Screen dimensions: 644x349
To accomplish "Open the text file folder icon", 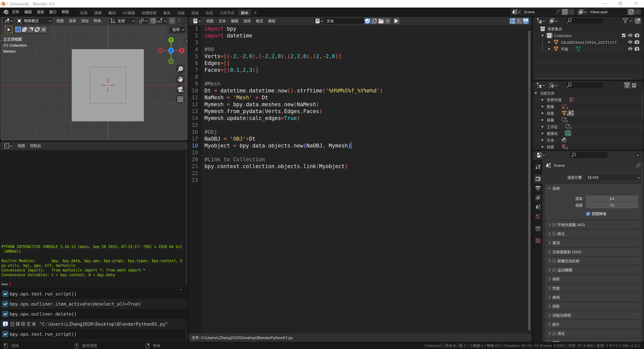I will [381, 21].
